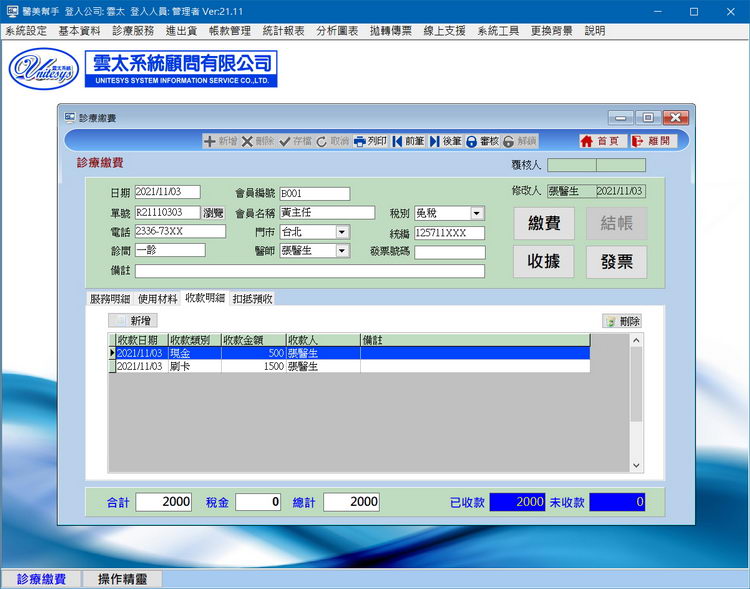Open the 帳款管理 menu
Viewport: 750px width, 589px height.
pyautogui.click(x=230, y=31)
